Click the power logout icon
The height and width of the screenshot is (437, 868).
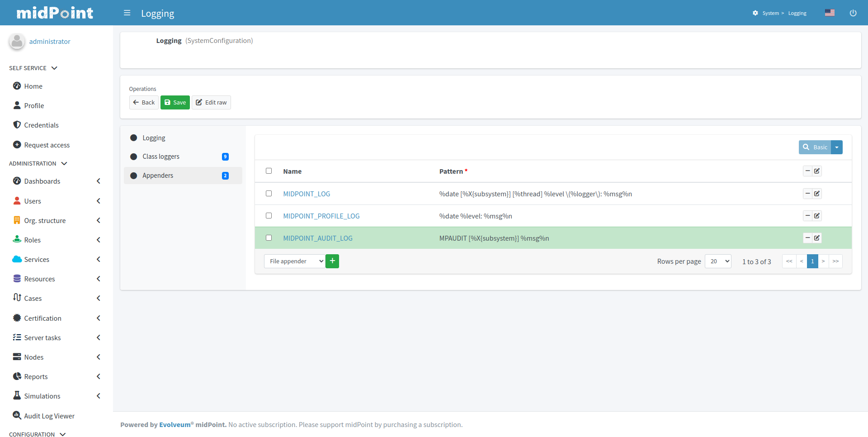tap(853, 13)
